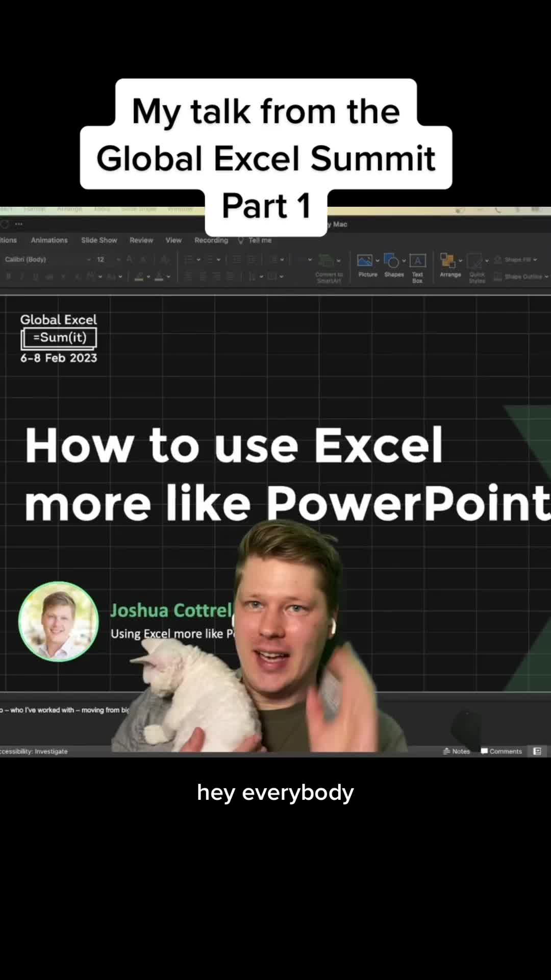Click the Joshua Cottrell name text
This screenshot has height=980, width=551.
pos(171,610)
